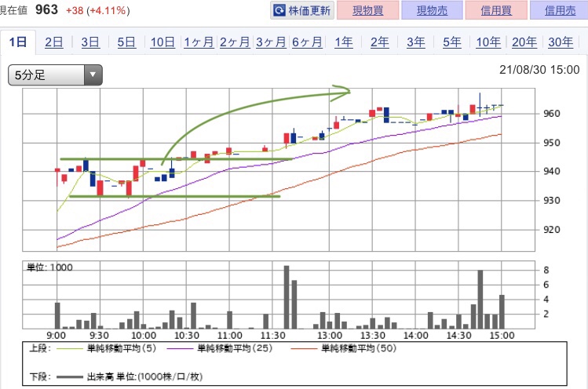Switch to the 3ヶ月 chart period
588x389 pixels.
[271, 42]
